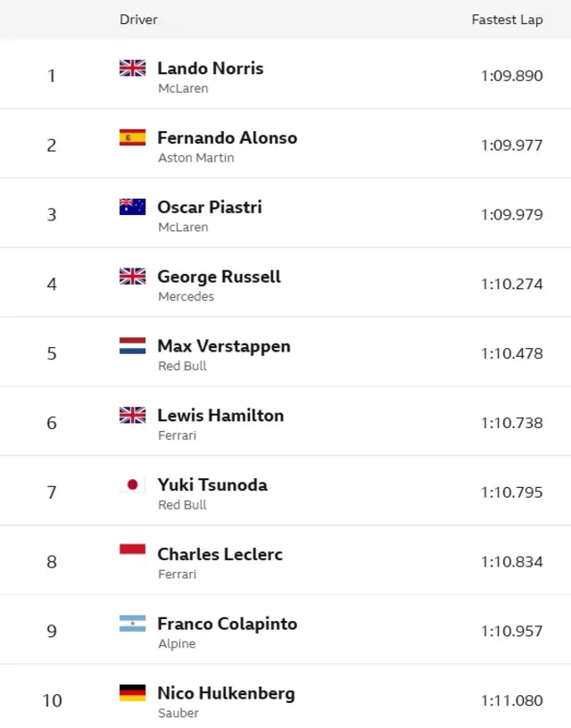Open the Max Verstappen driver name
571x728 pixels.
[223, 346]
